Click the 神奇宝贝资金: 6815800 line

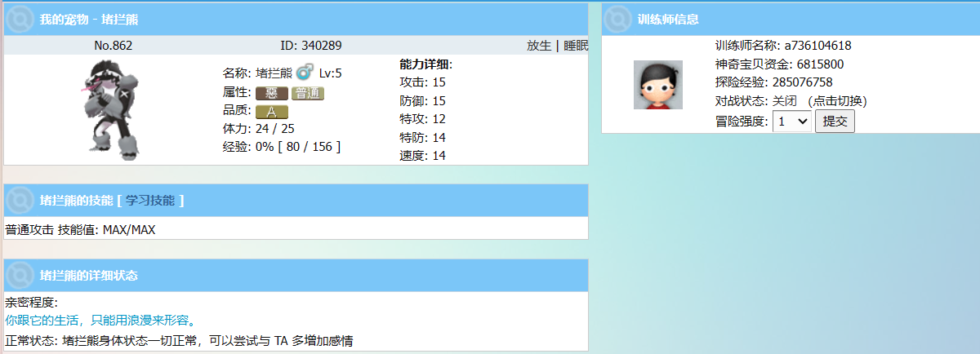click(x=779, y=64)
